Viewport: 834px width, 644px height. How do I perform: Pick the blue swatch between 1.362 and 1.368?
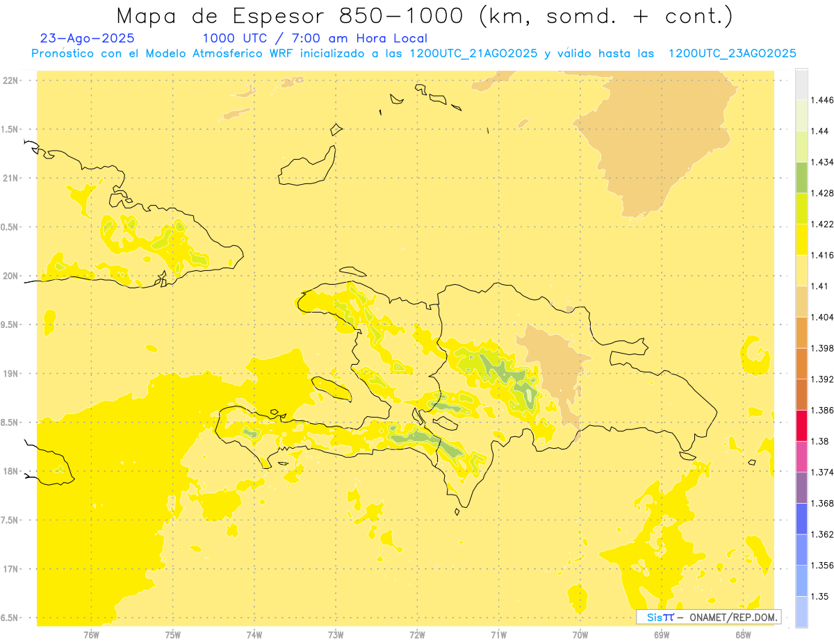[x=801, y=519]
